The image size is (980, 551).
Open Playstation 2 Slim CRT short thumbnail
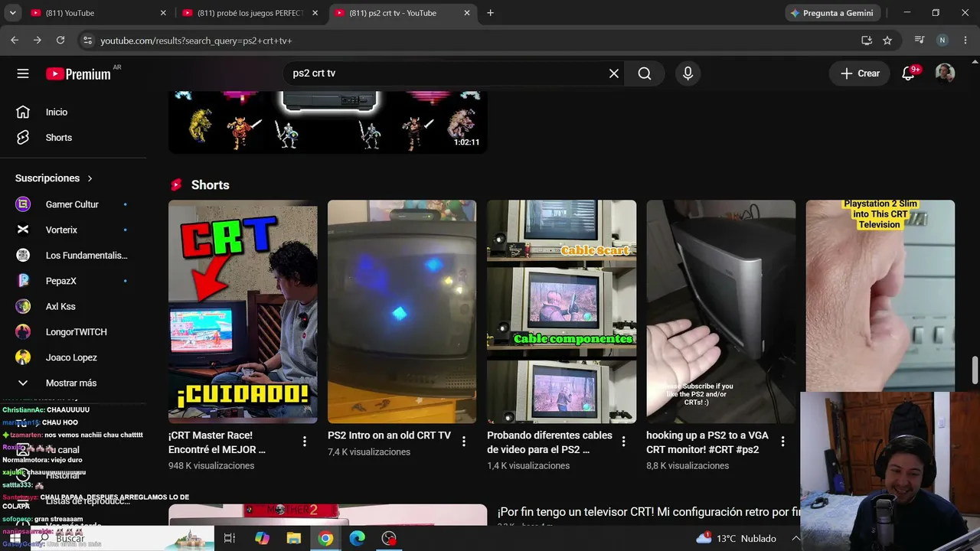(x=880, y=295)
